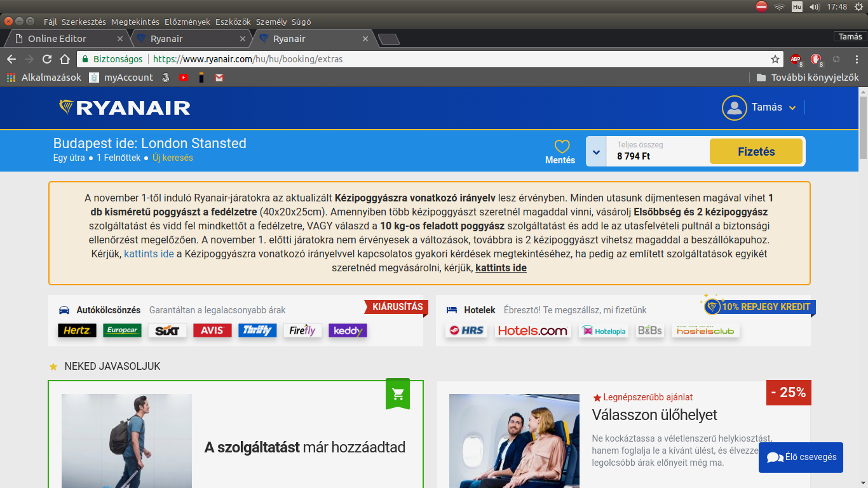Select the Hotels.com logo
Screen dimensions: 868x488
[x=532, y=330]
